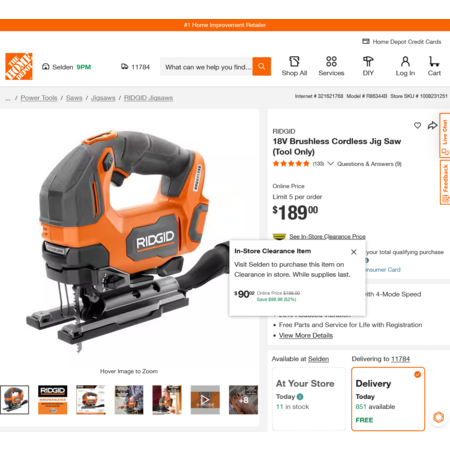Click the search input field
The image size is (450, 450).
207,67
